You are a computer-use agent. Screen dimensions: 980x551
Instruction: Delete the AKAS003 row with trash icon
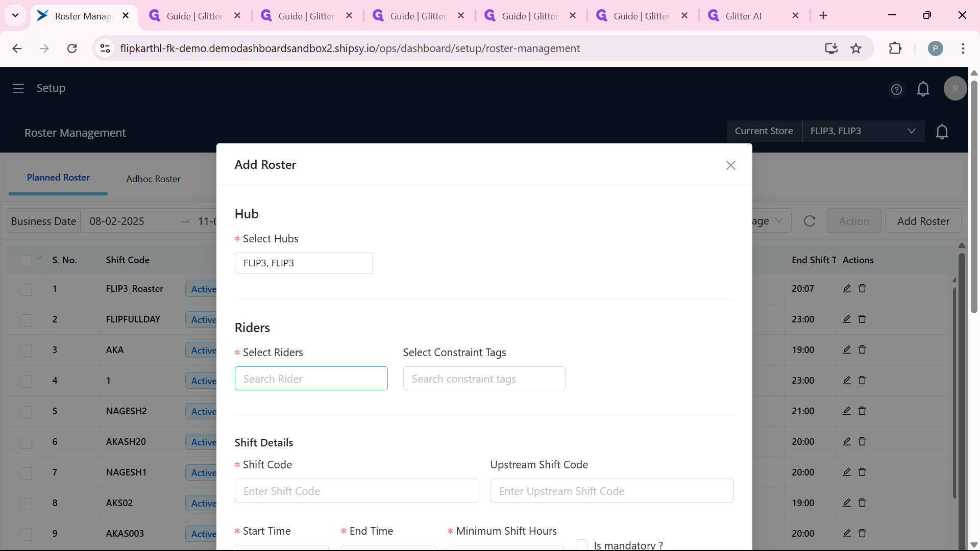(862, 533)
